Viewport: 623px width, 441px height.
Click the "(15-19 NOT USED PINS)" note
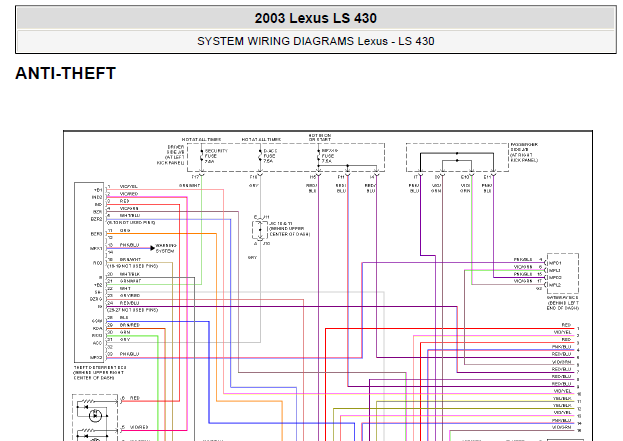click(x=133, y=266)
